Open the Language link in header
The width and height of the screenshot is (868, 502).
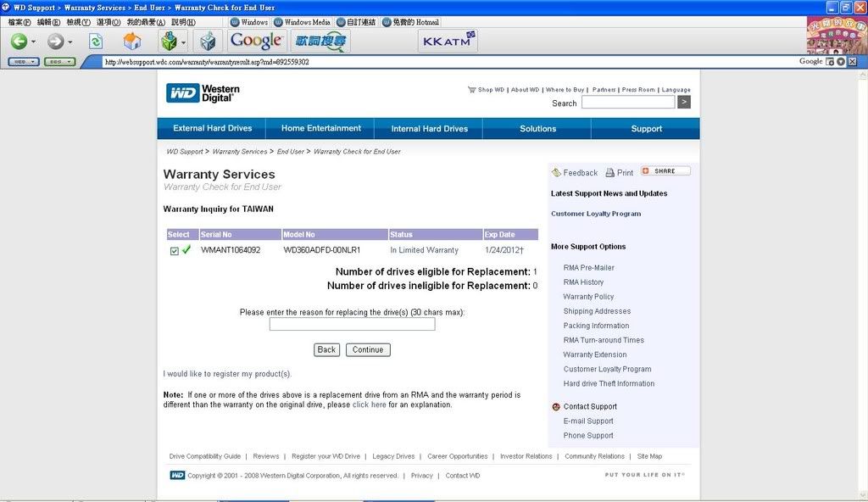676,90
